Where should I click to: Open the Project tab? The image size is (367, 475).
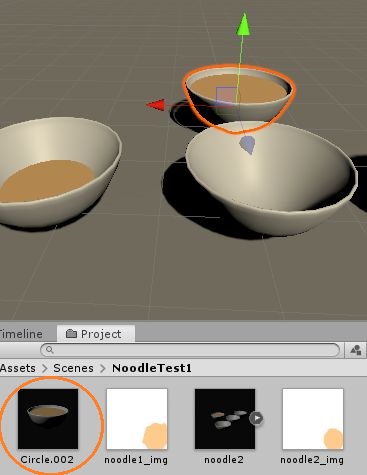coord(96,333)
